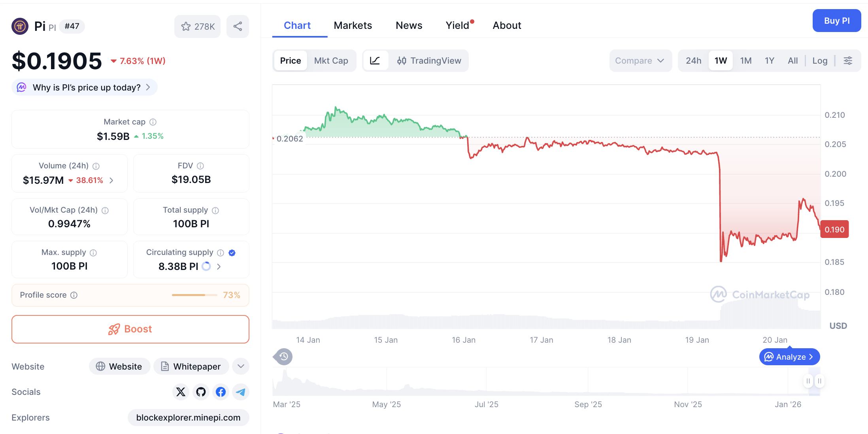Open the Compare dropdown
The height and width of the screenshot is (434, 868).
click(640, 60)
